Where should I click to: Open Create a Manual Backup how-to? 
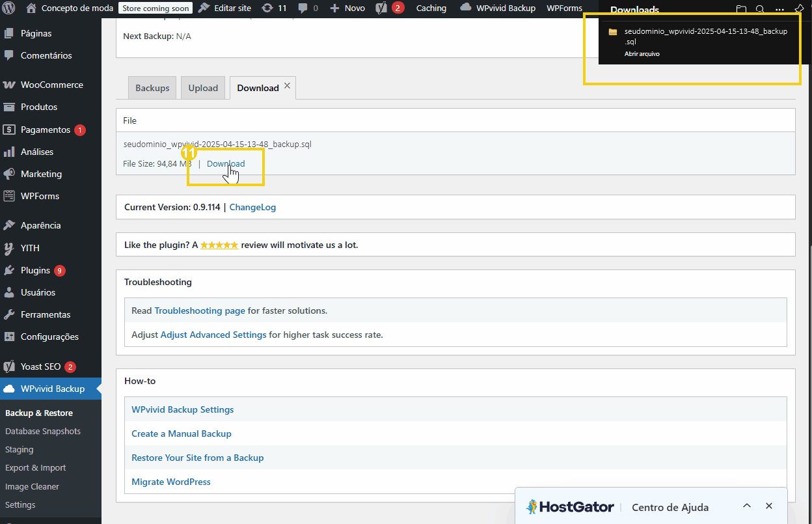[182, 434]
